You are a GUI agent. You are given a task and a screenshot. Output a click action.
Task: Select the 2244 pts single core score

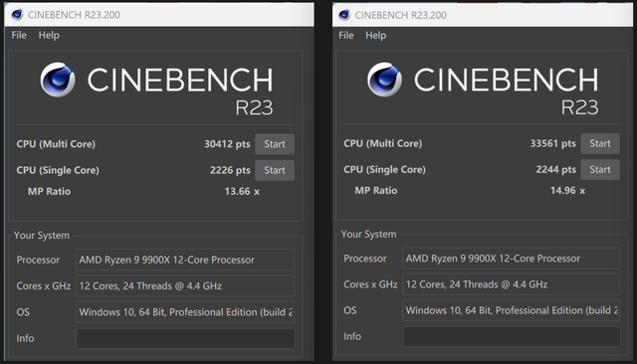555,170
